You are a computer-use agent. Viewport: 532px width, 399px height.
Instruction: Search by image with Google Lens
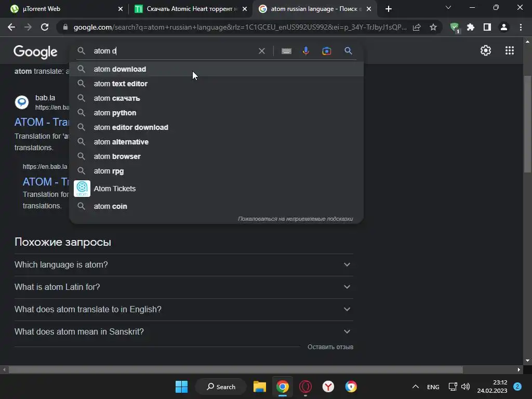pos(326,51)
